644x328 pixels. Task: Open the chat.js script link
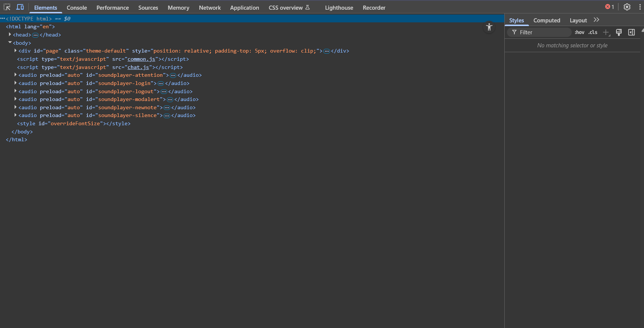138,67
